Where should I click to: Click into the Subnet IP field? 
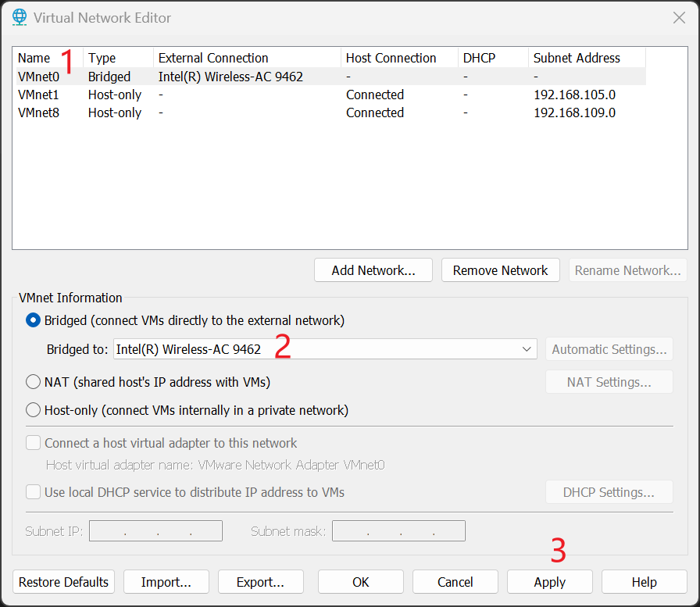[155, 530]
